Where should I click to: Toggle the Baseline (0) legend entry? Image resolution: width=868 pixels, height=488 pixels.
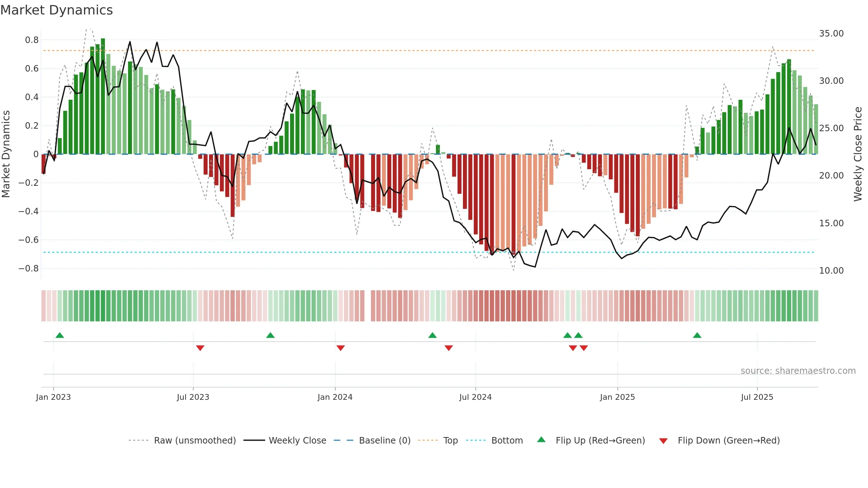coord(372,440)
